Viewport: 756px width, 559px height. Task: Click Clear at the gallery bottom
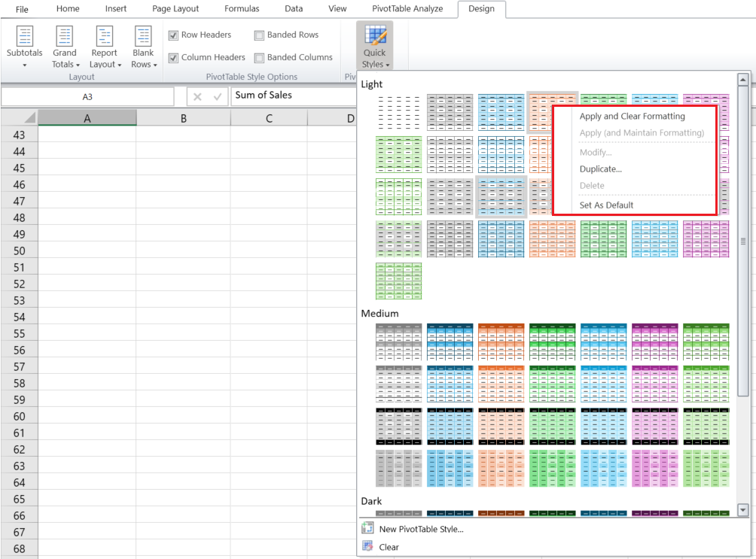[x=389, y=548]
